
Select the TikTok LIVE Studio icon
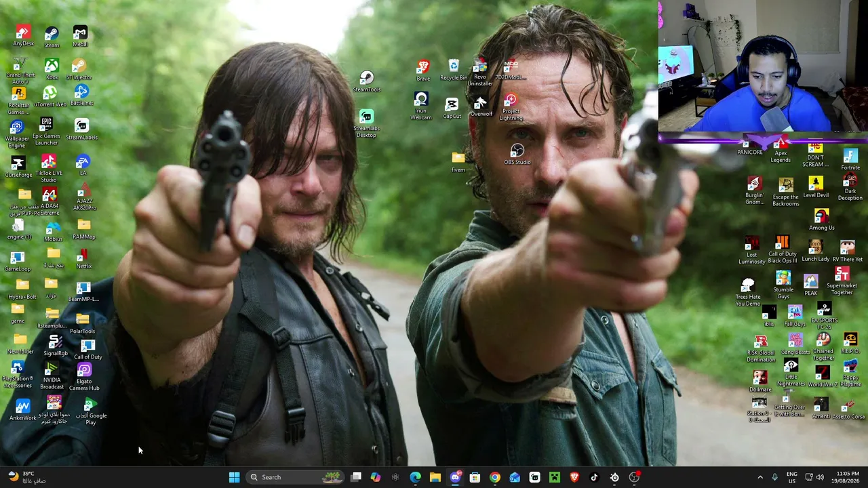(49, 168)
